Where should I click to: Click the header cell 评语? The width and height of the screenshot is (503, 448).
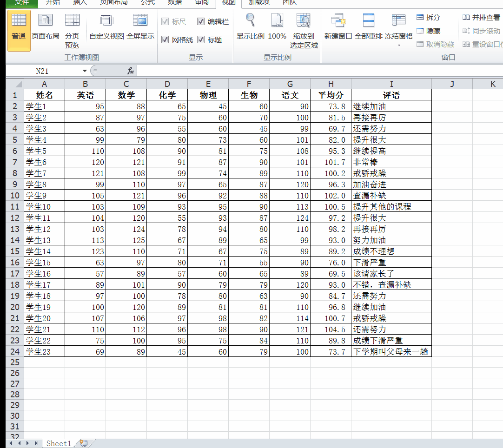pyautogui.click(x=391, y=95)
